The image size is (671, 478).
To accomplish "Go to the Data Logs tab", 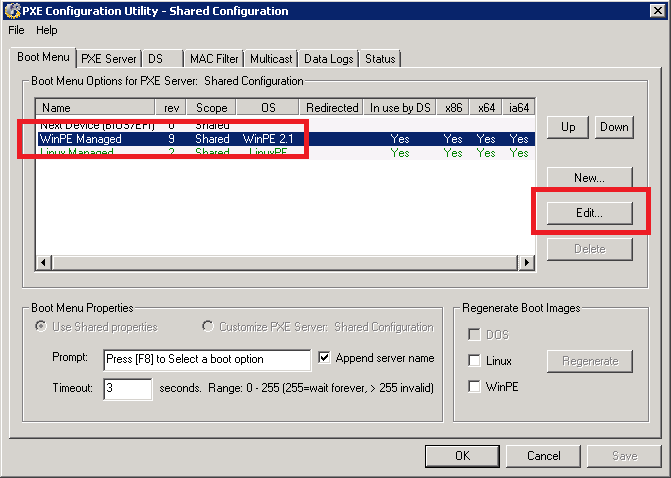I will pos(328,59).
